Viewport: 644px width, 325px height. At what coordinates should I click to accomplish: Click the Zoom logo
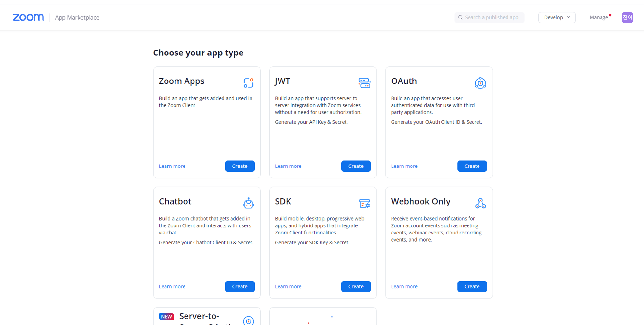tap(28, 17)
